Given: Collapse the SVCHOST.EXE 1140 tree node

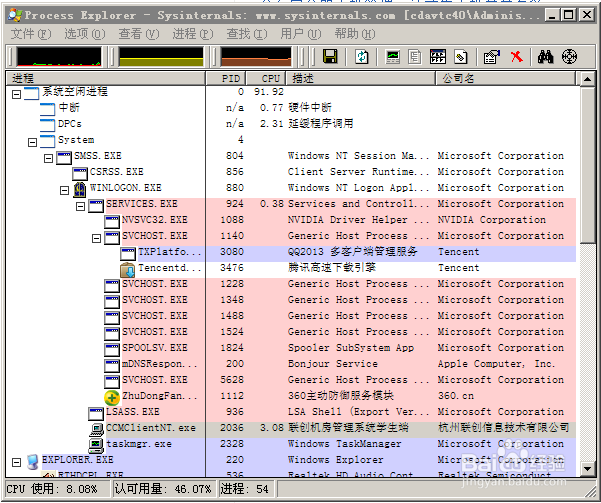Looking at the screenshot, I should [96, 238].
